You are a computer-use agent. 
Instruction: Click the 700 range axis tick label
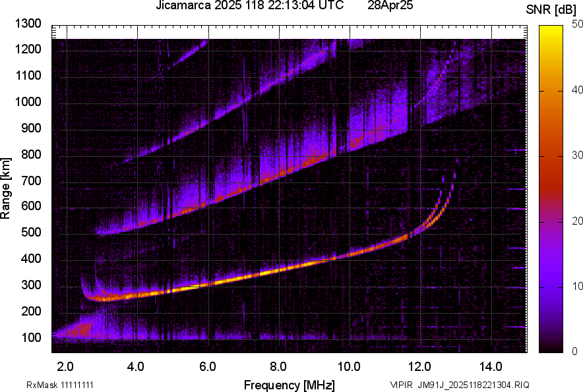[31, 181]
